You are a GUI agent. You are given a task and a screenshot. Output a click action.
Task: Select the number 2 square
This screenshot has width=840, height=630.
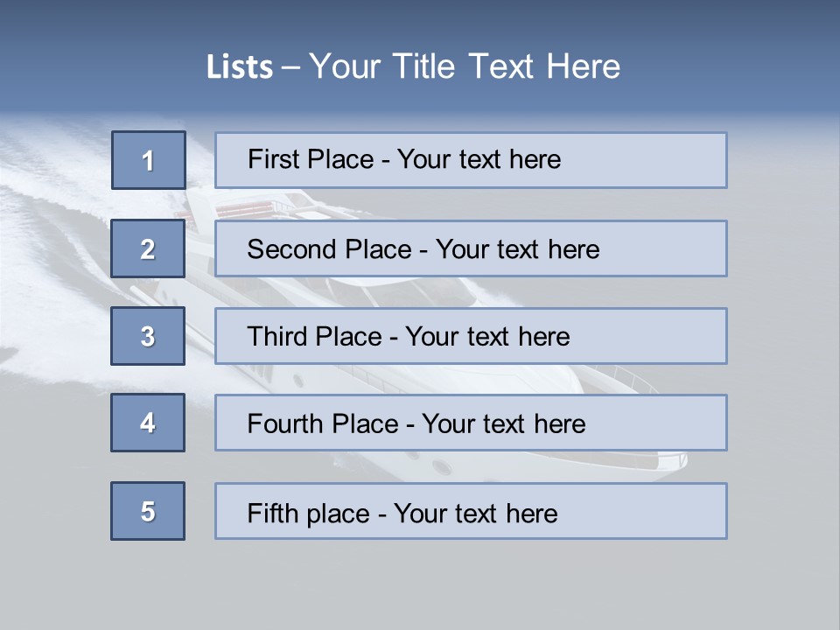[148, 248]
